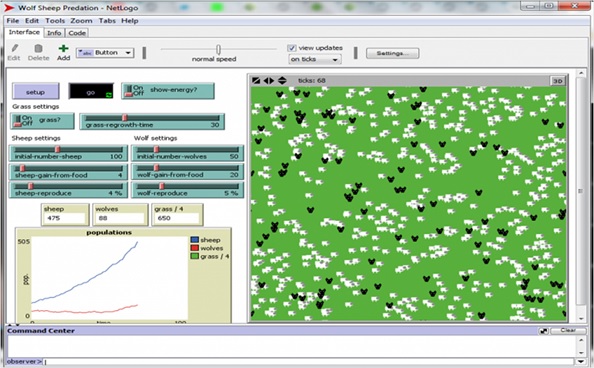Open the Zoom menu

tap(81, 21)
